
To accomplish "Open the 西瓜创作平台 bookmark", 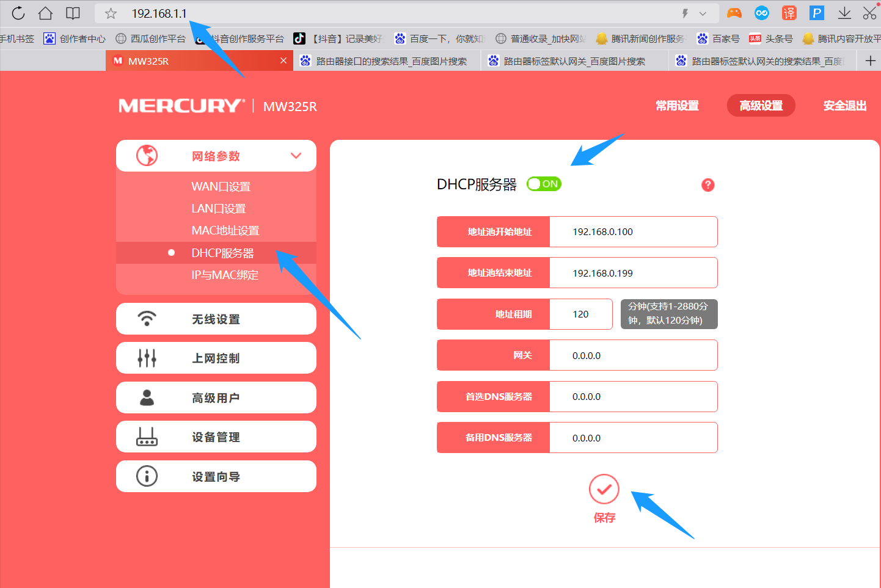I will click(151, 38).
